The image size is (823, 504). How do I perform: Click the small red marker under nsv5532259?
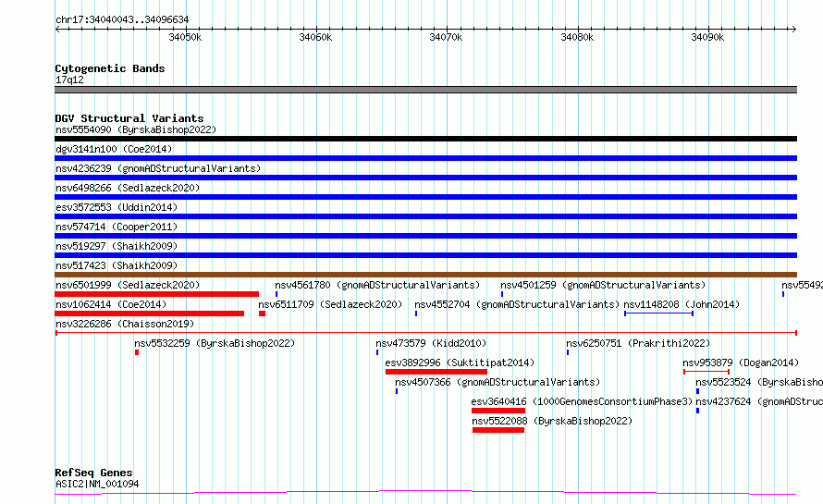click(x=137, y=352)
